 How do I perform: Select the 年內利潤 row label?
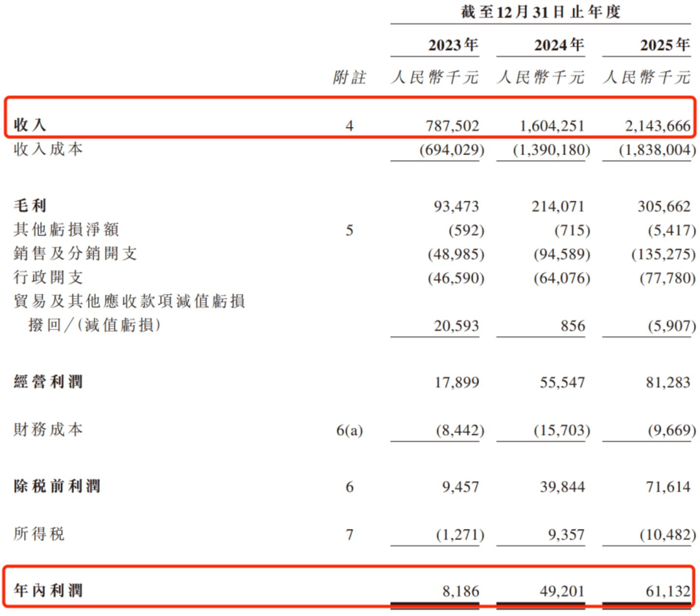click(48, 591)
